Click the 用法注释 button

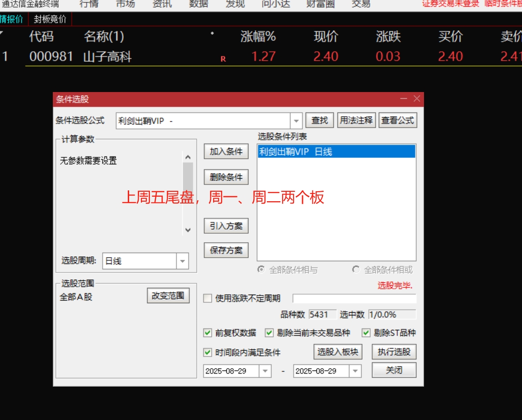coord(356,120)
